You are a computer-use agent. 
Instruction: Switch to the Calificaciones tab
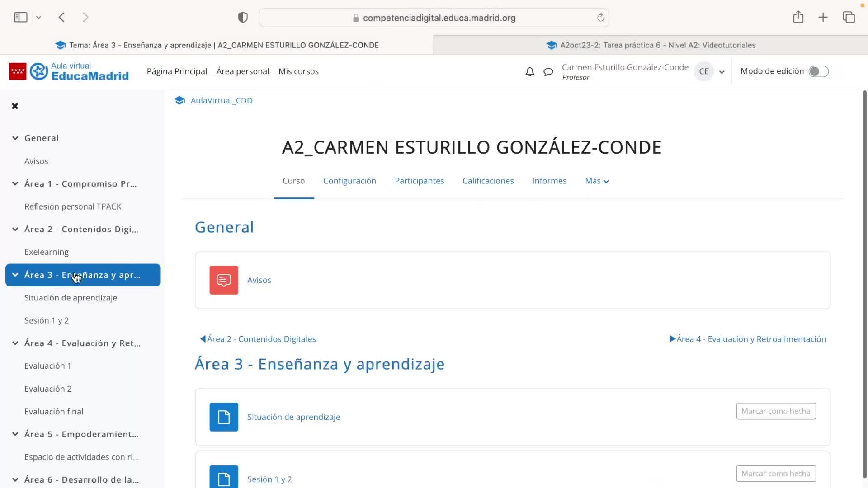pos(488,181)
